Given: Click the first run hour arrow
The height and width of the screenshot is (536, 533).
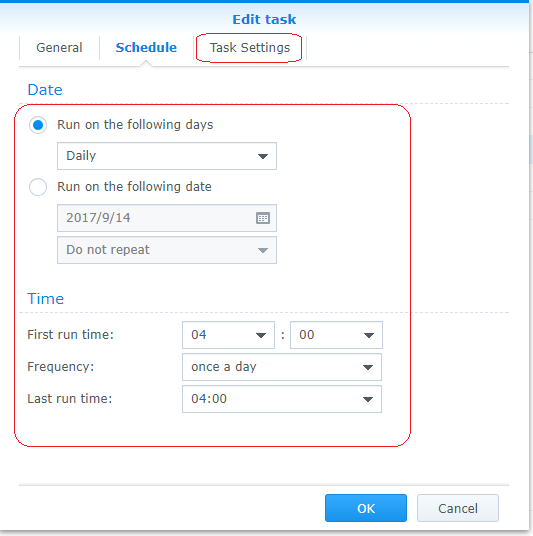Looking at the screenshot, I should (261, 335).
